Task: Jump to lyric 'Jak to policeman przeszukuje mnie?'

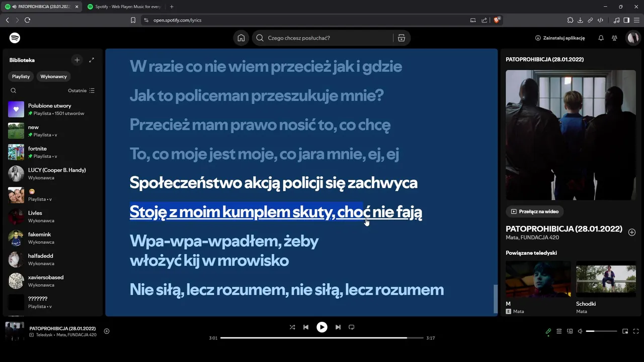Action: 257,96
